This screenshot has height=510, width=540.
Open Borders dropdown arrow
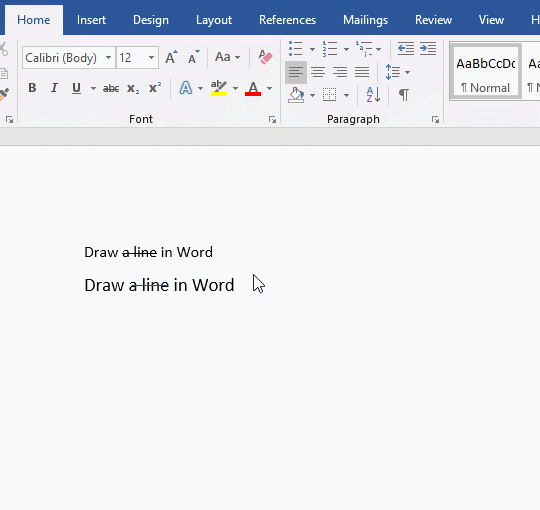click(x=346, y=95)
